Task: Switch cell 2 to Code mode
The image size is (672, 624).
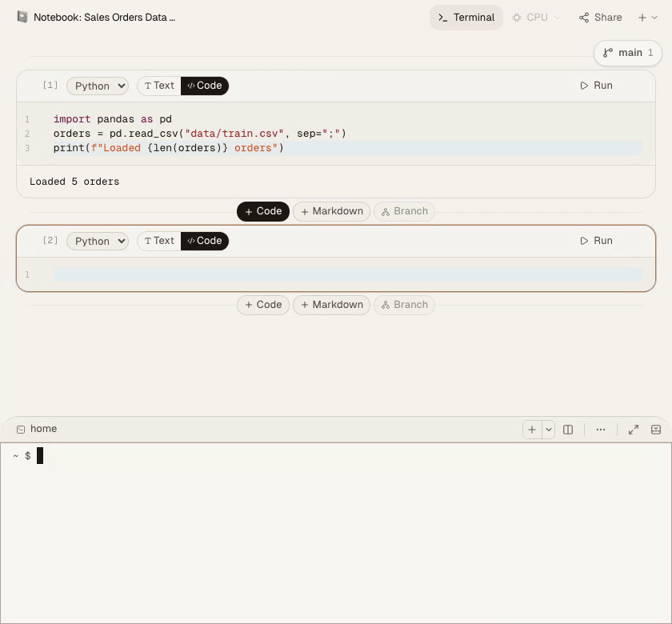Action: 205,241
